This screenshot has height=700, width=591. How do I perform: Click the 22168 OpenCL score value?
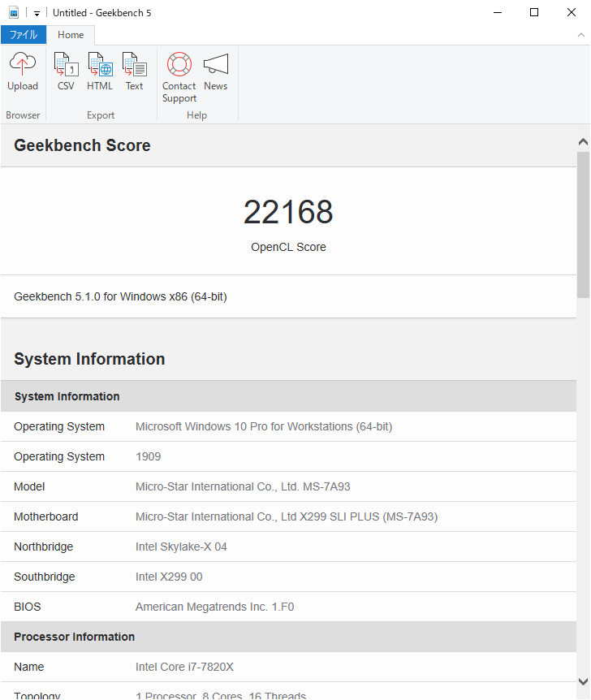point(288,212)
